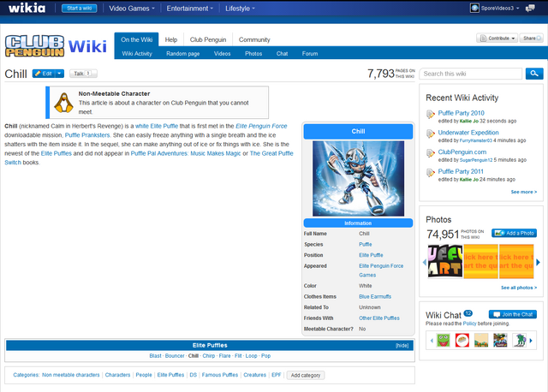548x392 pixels.
Task: Focus the Search this wiki field
Action: point(471,74)
